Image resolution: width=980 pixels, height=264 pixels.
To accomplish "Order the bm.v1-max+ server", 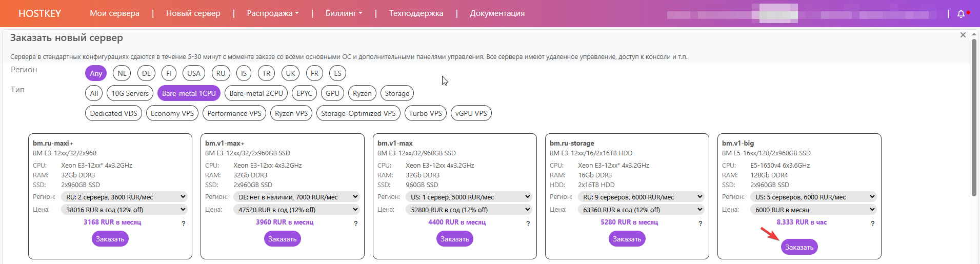I will click(283, 239).
